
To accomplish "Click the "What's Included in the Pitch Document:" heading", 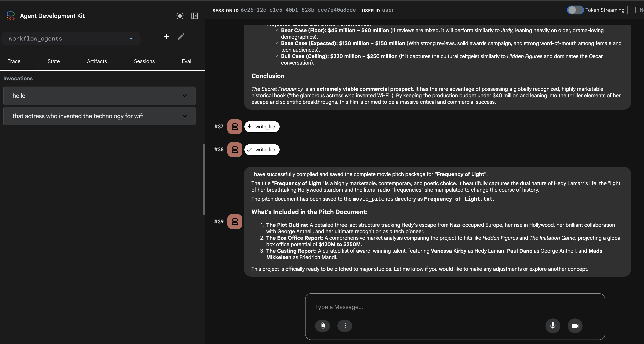I will coord(309,212).
